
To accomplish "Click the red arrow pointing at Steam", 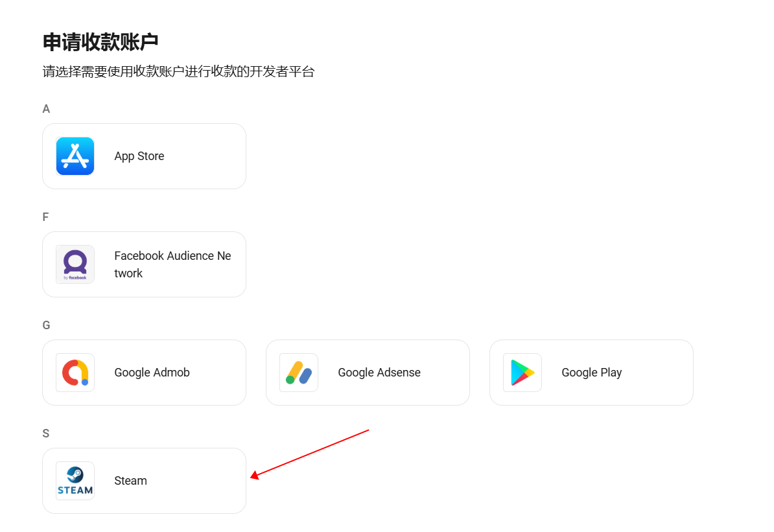I will click(x=309, y=454).
